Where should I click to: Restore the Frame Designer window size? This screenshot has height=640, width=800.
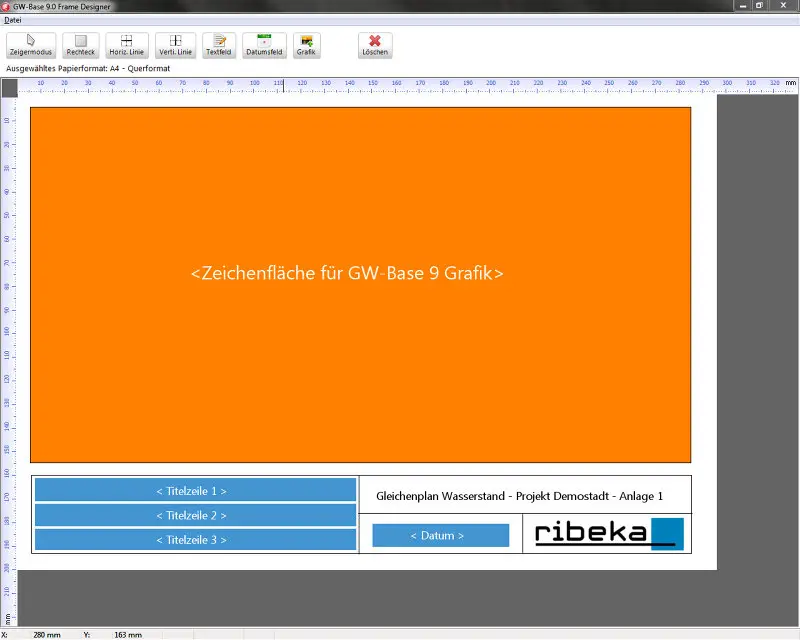point(759,5)
